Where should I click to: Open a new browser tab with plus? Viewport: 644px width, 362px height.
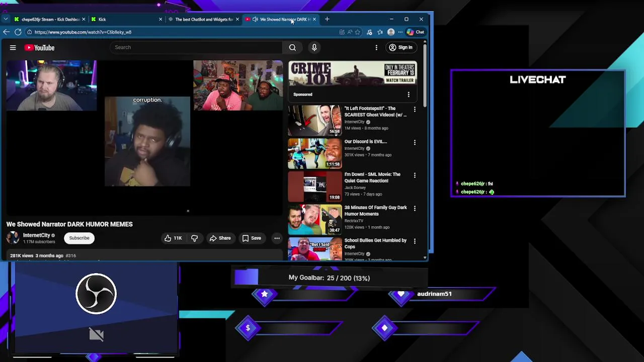click(327, 19)
